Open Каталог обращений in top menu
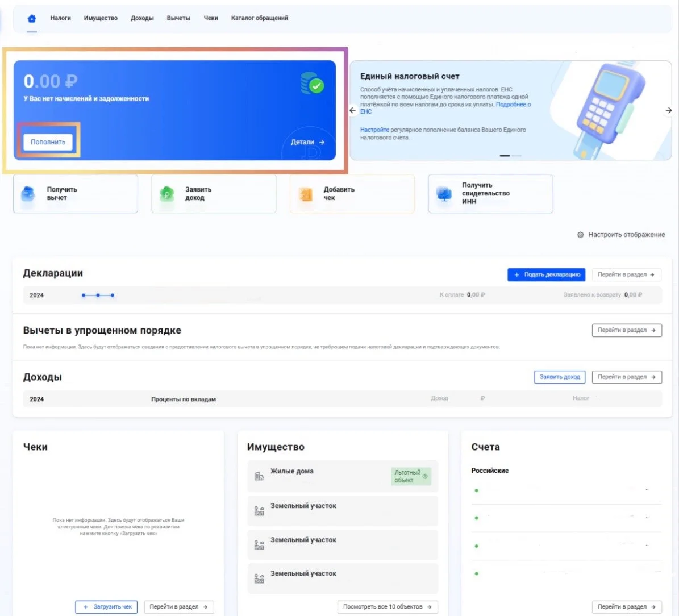Image resolution: width=679 pixels, height=616 pixels. click(260, 18)
